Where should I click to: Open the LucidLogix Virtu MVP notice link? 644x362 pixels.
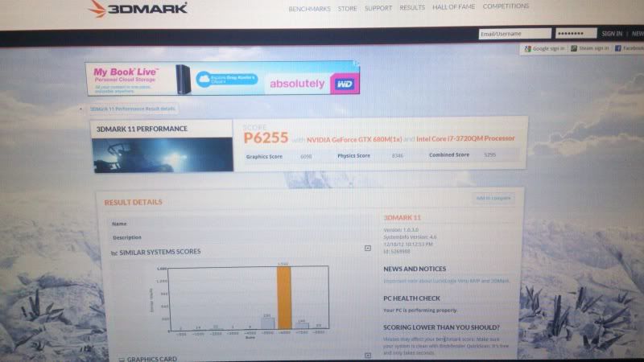(446, 281)
